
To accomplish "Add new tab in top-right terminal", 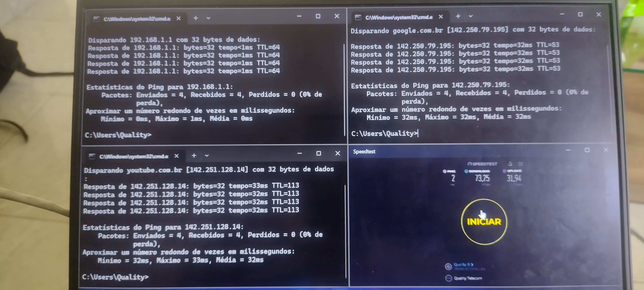I will point(458,16).
